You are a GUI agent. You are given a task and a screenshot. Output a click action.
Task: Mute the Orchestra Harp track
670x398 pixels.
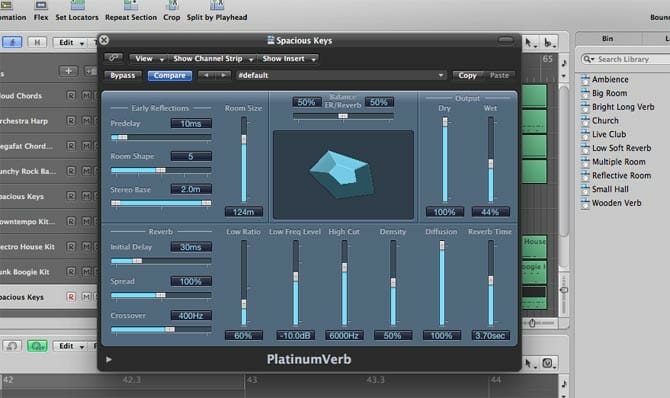(x=86, y=121)
